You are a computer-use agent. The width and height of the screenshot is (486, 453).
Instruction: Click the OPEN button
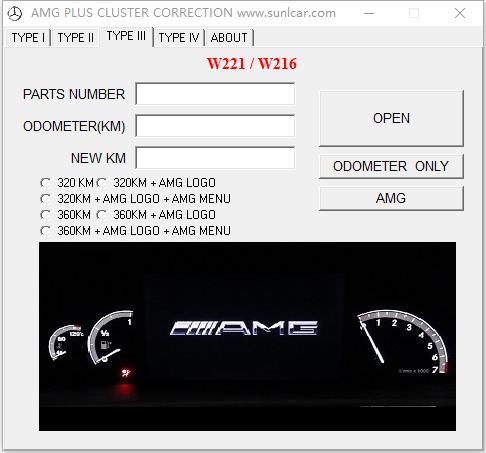(391, 118)
